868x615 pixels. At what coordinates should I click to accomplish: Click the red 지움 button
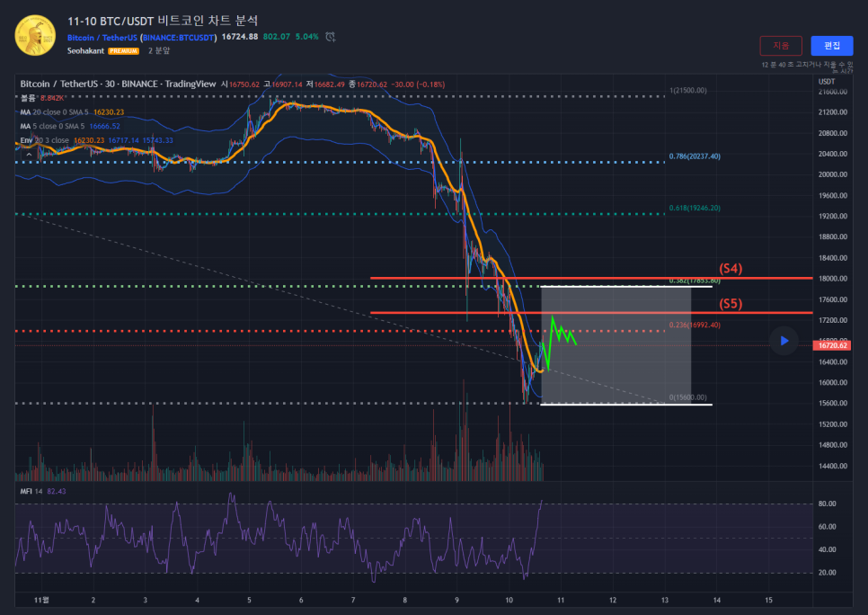pos(781,46)
